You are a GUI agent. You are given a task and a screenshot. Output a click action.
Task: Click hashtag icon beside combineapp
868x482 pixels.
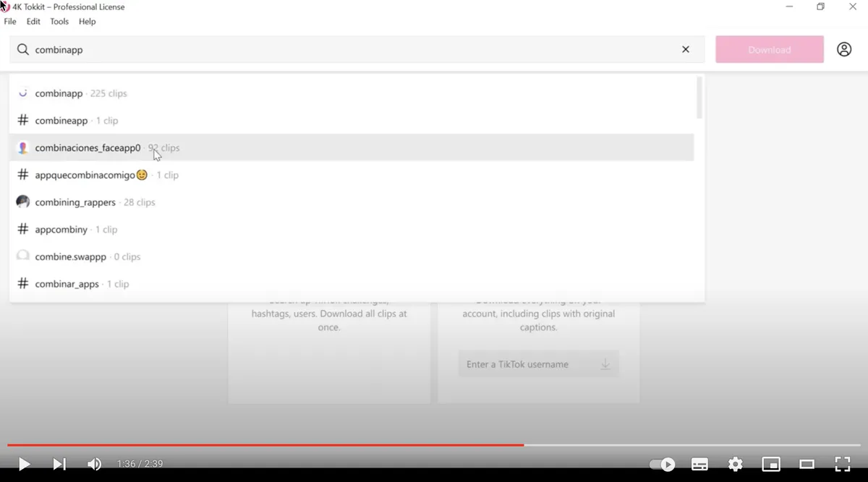tap(22, 121)
